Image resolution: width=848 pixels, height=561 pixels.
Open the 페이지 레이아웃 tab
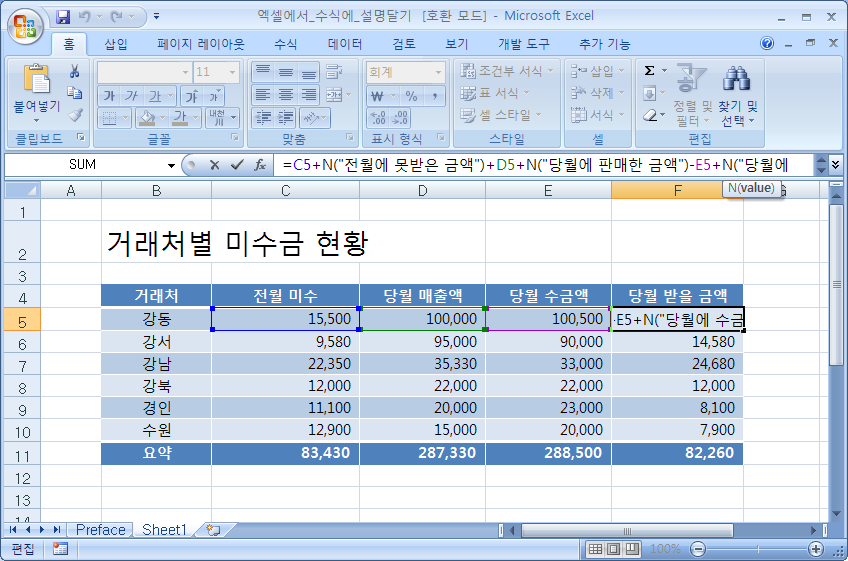[201, 44]
